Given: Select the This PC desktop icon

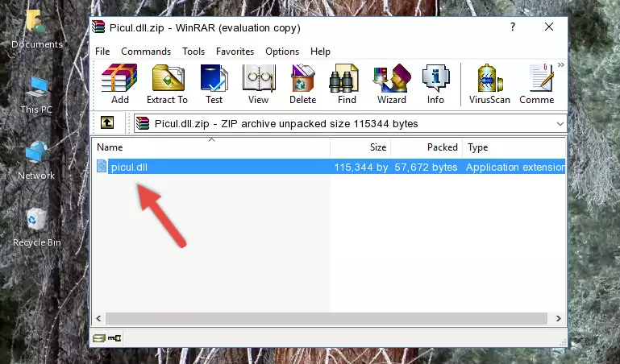Looking at the screenshot, I should coord(36,95).
